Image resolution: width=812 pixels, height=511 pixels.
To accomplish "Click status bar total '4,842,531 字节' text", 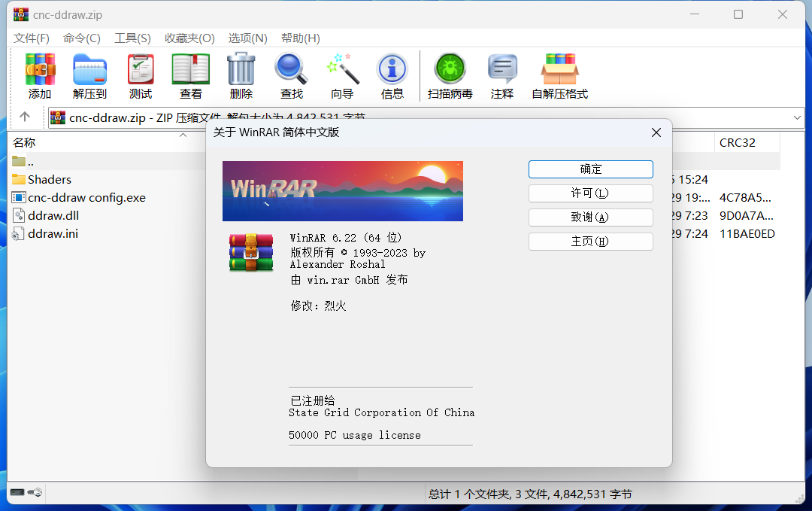I will pyautogui.click(x=593, y=494).
